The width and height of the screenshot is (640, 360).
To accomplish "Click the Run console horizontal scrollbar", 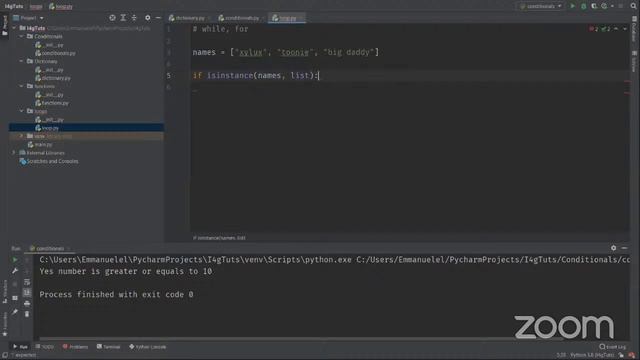I will click(x=301, y=338).
